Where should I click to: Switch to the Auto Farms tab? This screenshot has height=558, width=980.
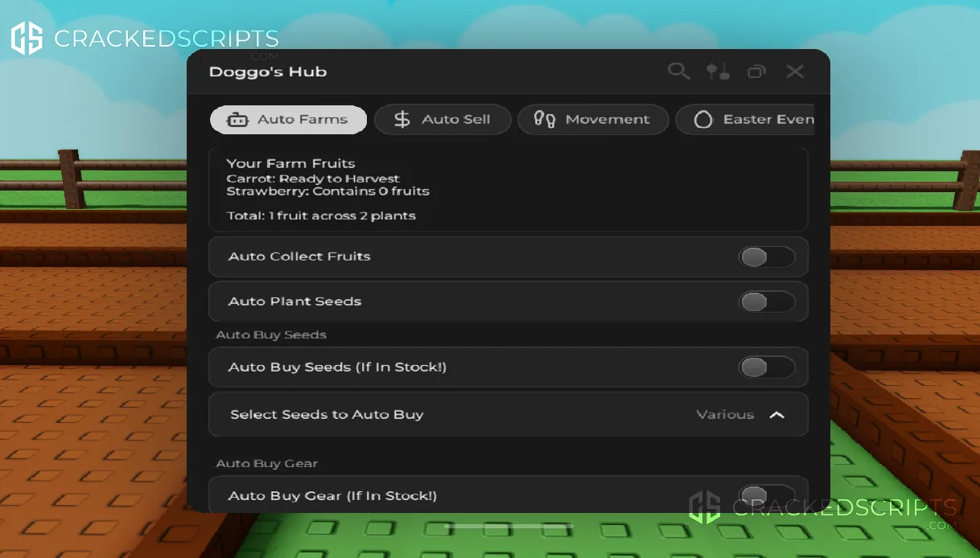coord(288,120)
